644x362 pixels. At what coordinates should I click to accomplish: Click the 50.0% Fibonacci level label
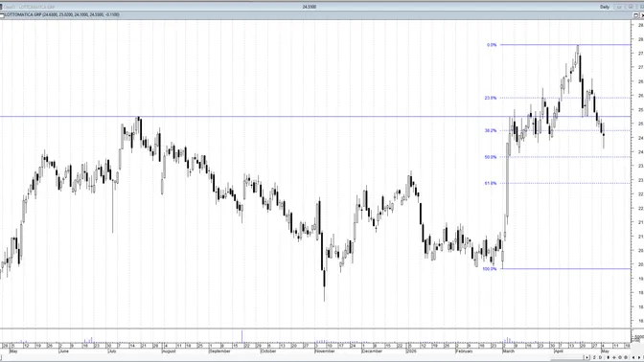(x=491, y=157)
